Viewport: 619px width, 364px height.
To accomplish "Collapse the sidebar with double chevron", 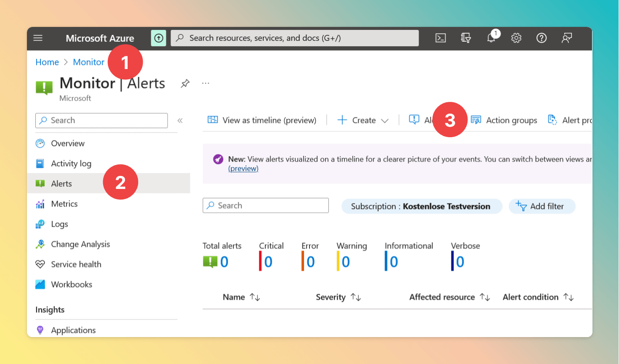I will pyautogui.click(x=180, y=121).
